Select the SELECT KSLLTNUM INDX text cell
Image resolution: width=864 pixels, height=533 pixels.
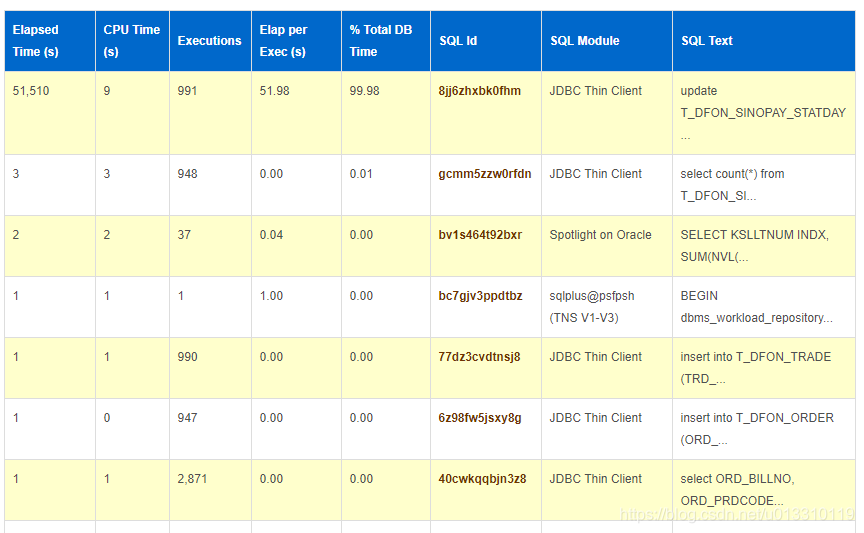(x=764, y=246)
